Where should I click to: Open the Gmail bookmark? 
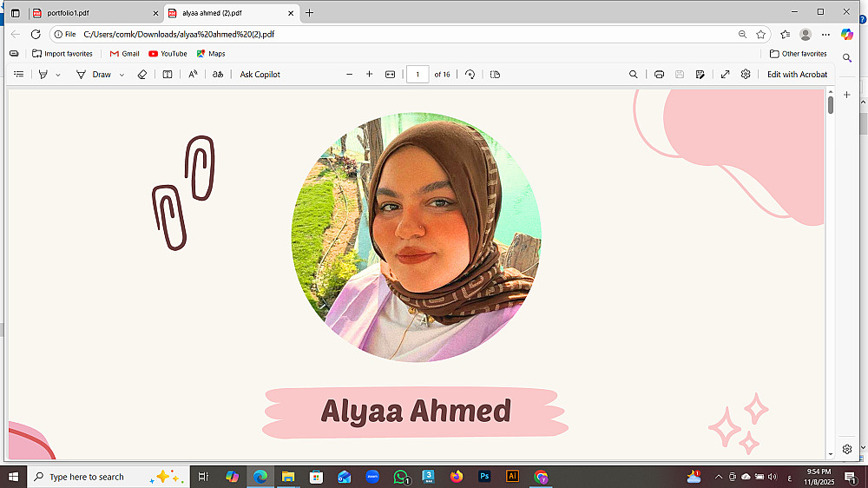(x=124, y=54)
